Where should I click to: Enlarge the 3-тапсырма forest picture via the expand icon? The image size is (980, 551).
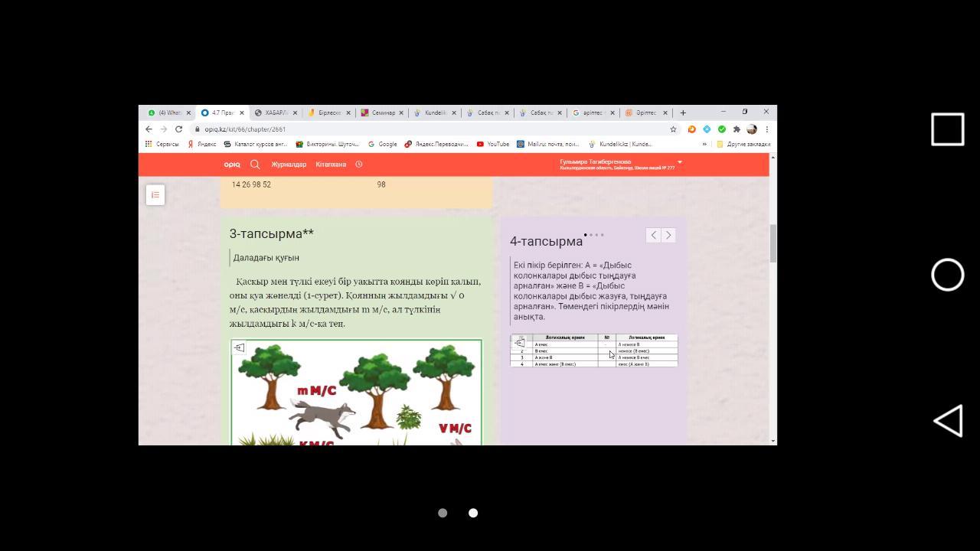tap(239, 348)
